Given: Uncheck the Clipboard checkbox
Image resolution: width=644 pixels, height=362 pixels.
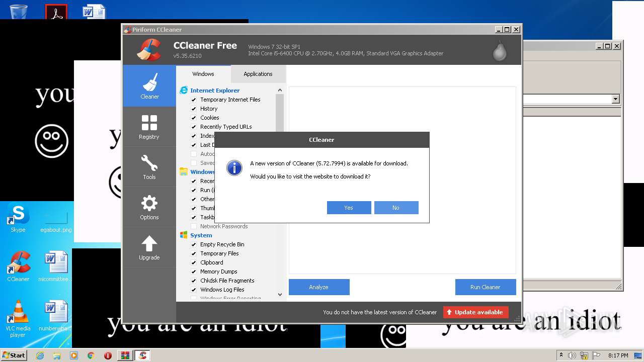Looking at the screenshot, I should pyautogui.click(x=194, y=262).
